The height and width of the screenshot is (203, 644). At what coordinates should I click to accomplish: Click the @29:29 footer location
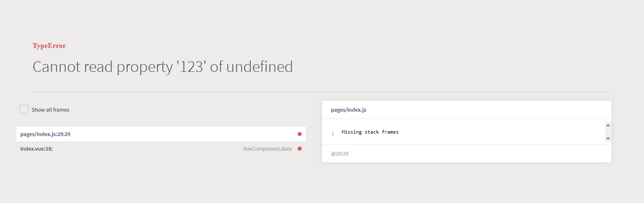point(339,154)
